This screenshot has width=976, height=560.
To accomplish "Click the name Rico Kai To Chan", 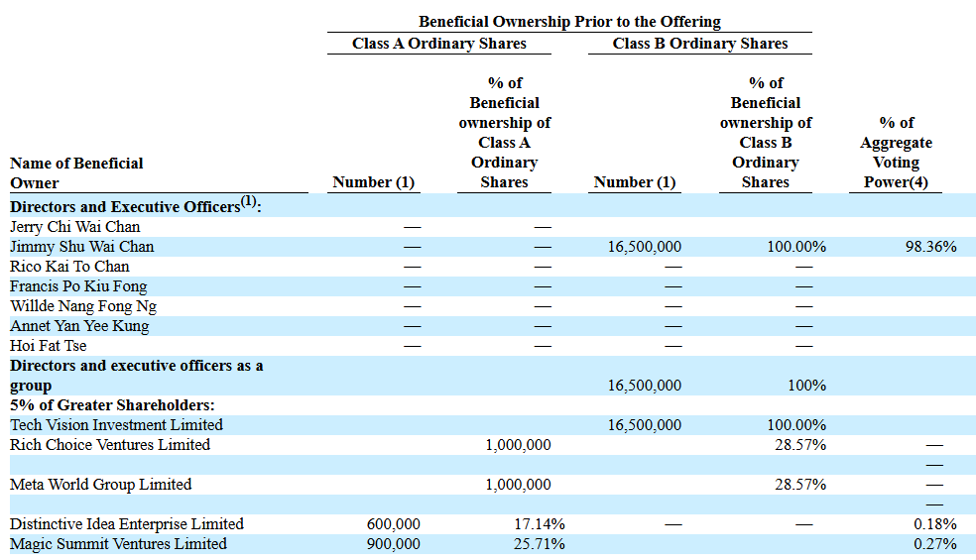I will pos(69,267).
